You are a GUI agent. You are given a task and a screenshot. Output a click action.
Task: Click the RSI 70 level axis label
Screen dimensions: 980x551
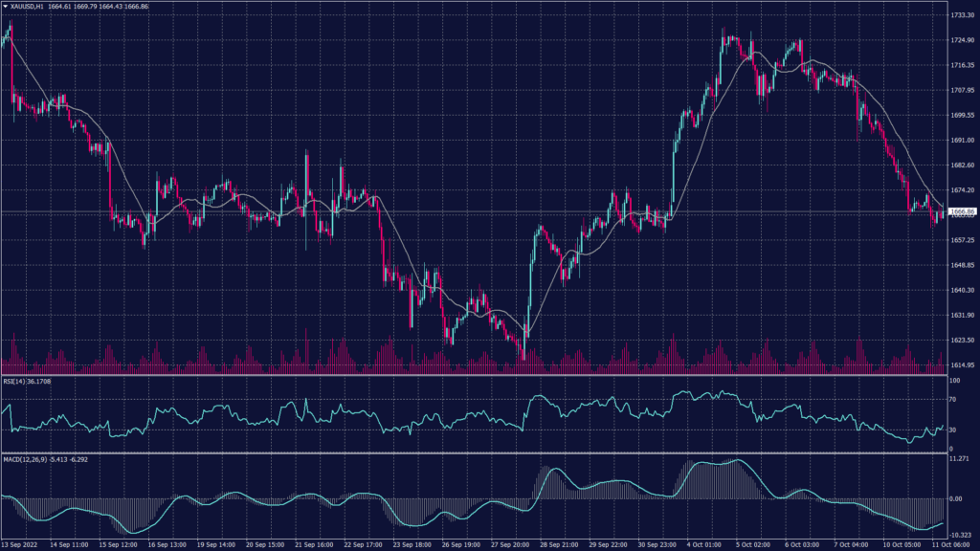pos(951,399)
